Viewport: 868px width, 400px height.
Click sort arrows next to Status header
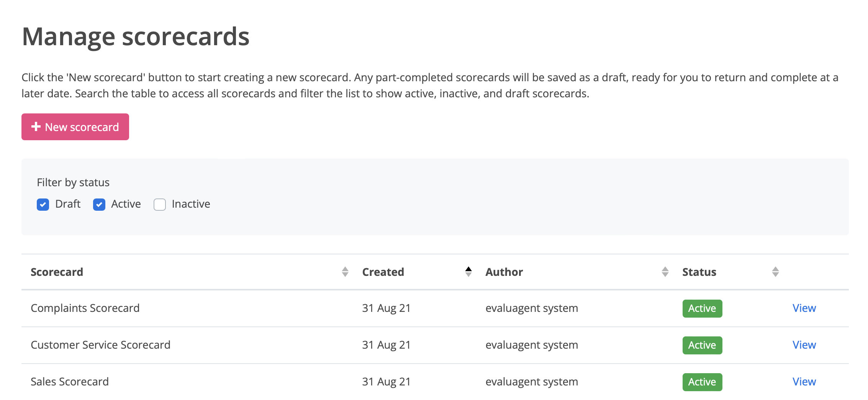click(x=775, y=272)
